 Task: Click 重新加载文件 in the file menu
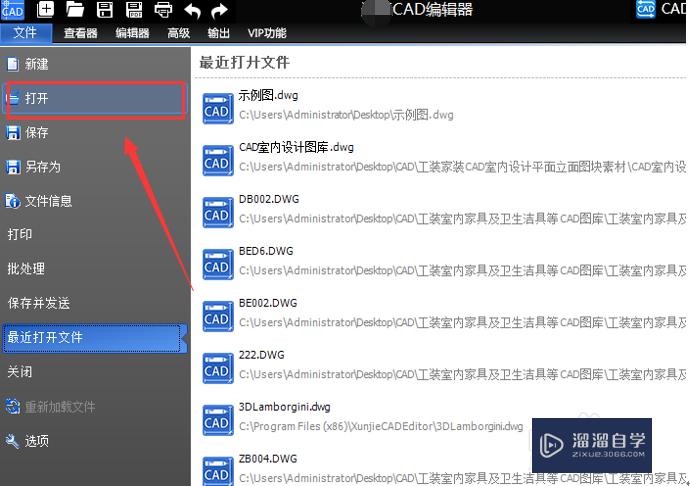tap(95, 406)
